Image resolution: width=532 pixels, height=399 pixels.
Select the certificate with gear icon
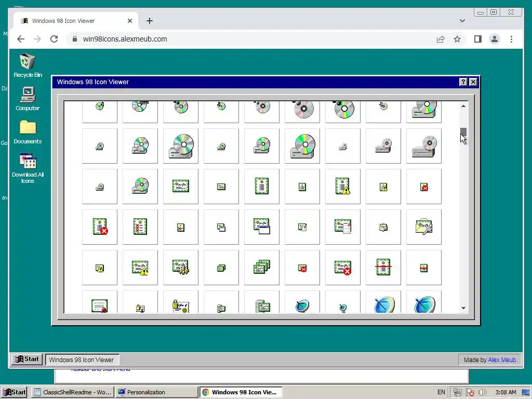pos(181,268)
